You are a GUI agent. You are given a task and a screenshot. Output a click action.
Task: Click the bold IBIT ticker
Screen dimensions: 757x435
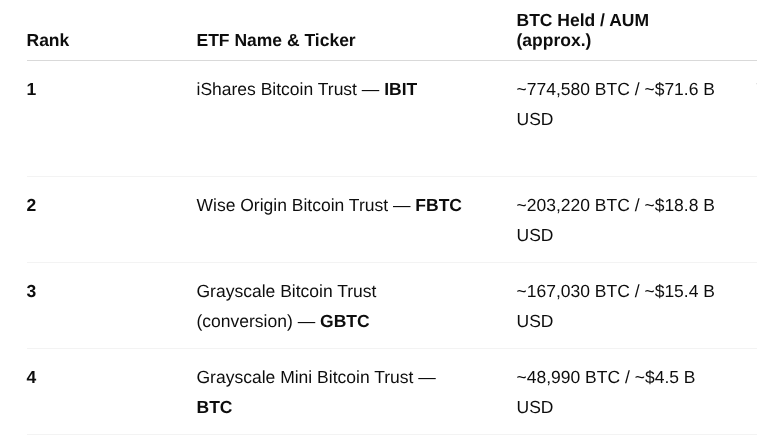[400, 89]
